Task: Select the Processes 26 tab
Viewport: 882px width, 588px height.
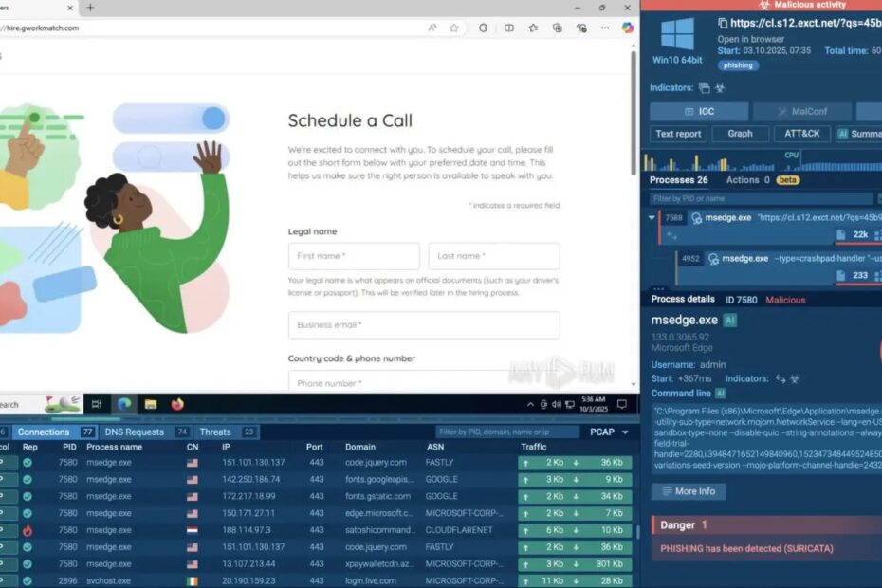Action: click(x=678, y=180)
